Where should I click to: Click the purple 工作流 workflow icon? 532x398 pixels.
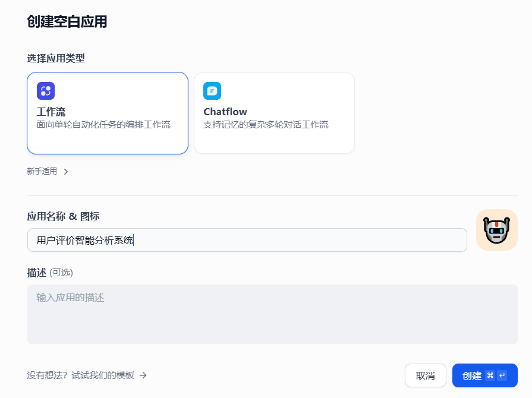(x=46, y=91)
